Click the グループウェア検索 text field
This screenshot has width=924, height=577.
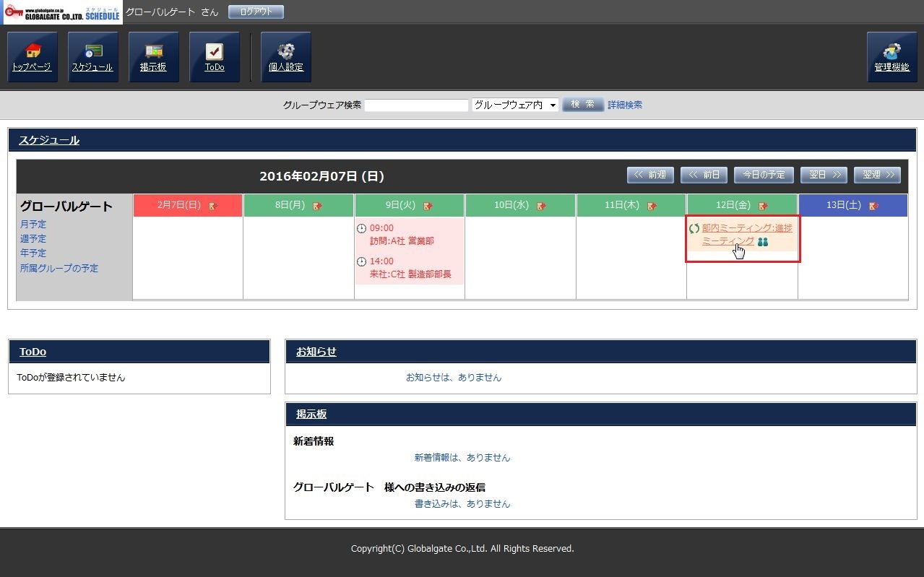pyautogui.click(x=416, y=105)
